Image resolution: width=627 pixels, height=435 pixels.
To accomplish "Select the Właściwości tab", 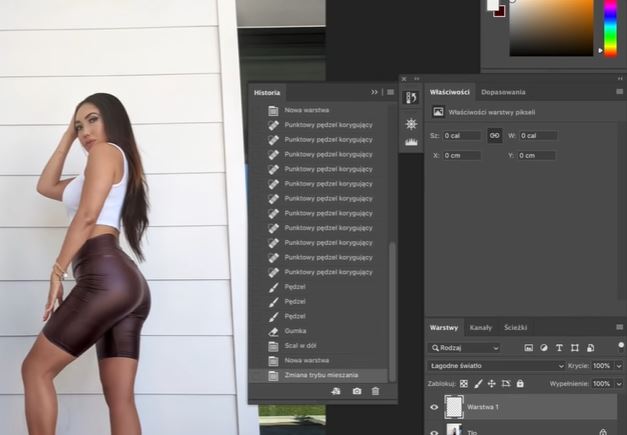I will (449, 92).
